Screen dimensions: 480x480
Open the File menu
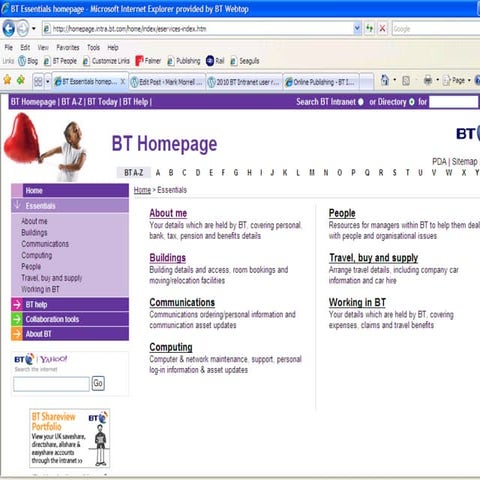pos(9,48)
